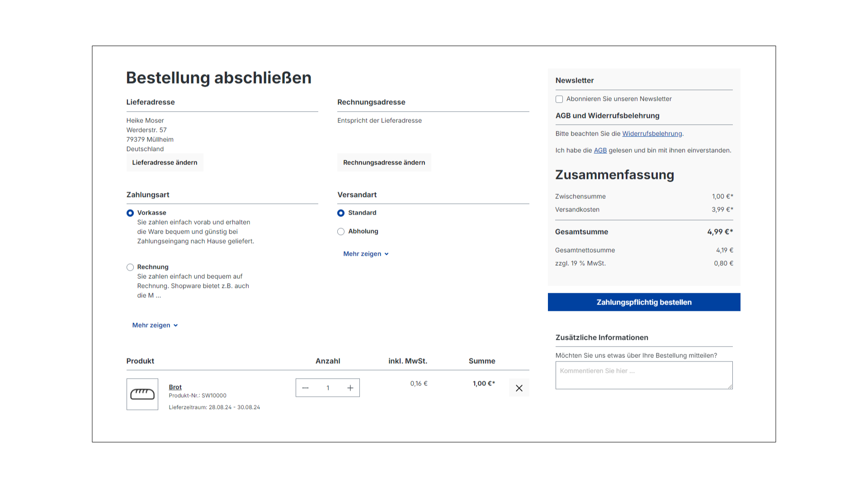868x488 pixels.
Task: Click the address line Werderstr. 57
Action: click(146, 130)
